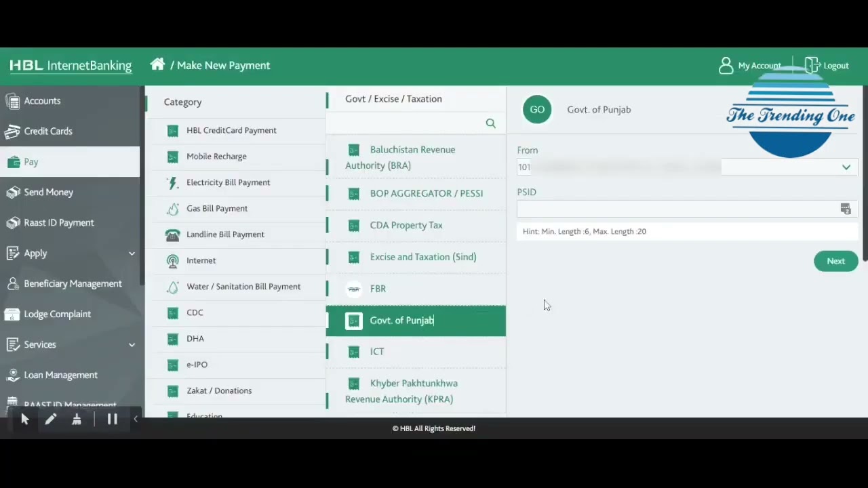Click the Mobile Recharge category icon
Viewport: 868px width, 488px height.
(x=173, y=157)
